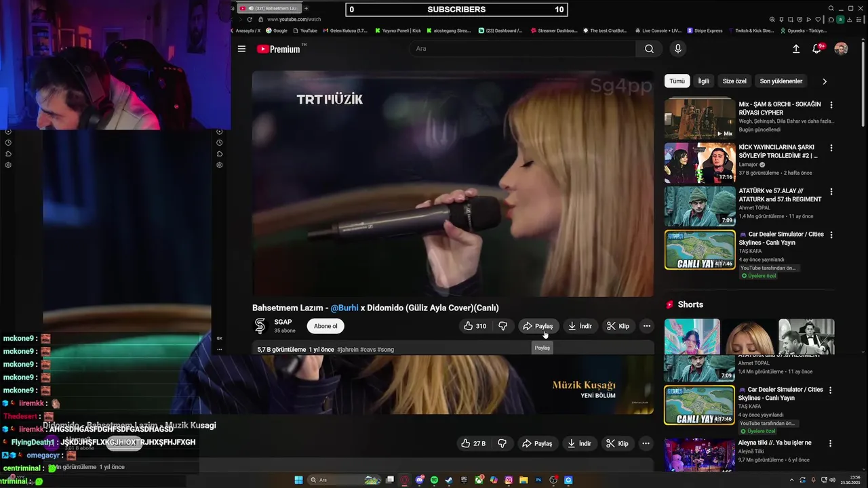Open the SGAP channel name link
The height and width of the screenshot is (488, 868).
click(x=283, y=322)
